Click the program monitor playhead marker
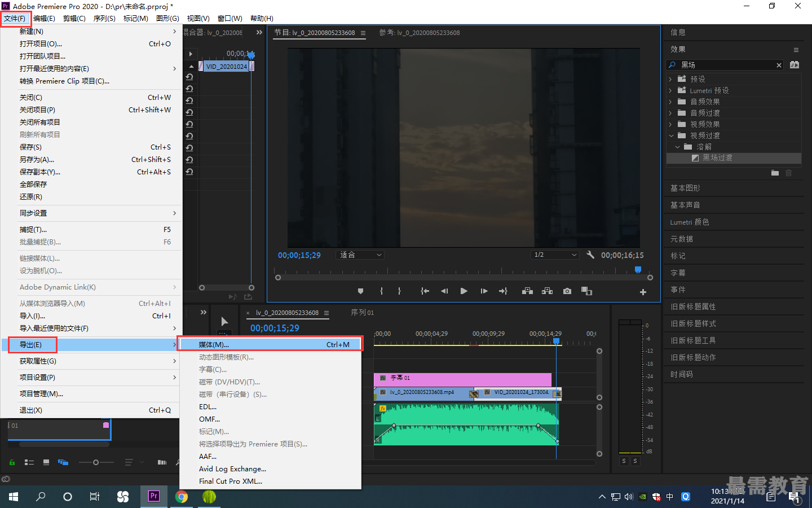 (x=638, y=270)
